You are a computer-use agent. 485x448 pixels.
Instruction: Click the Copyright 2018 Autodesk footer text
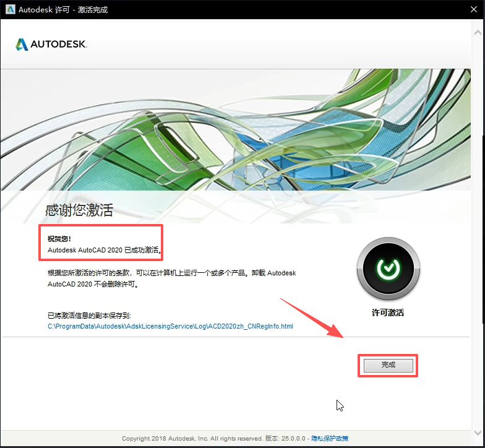192,439
